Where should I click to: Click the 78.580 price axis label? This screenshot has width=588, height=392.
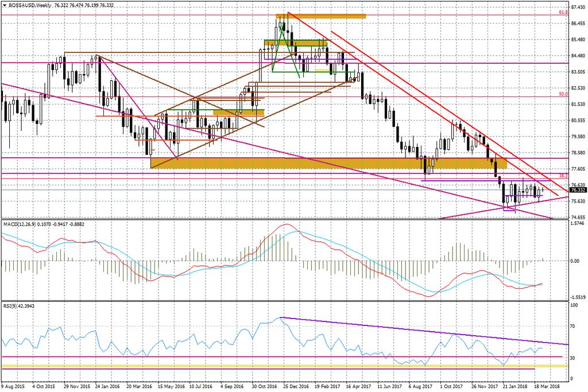point(578,153)
